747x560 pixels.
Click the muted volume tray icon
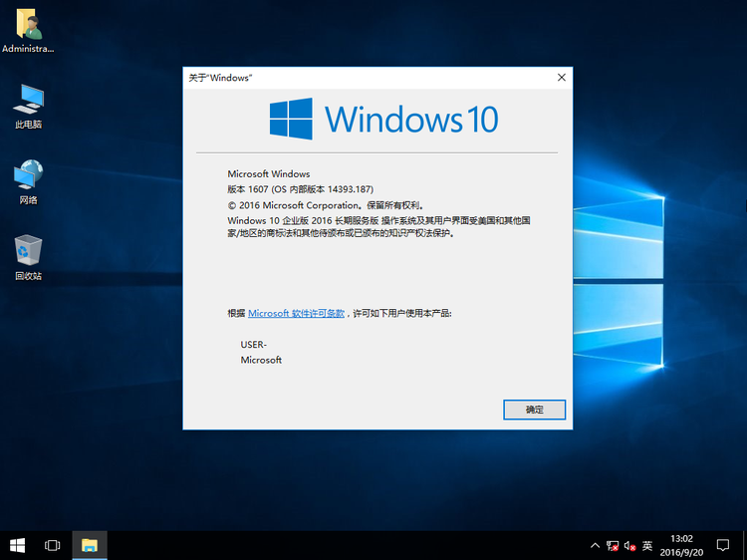[x=629, y=546]
